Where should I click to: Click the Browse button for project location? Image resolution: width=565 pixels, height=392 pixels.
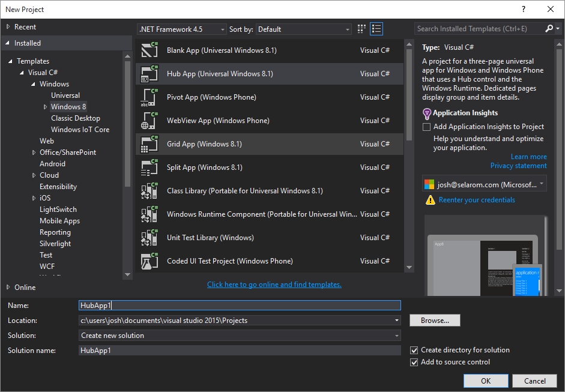435,320
